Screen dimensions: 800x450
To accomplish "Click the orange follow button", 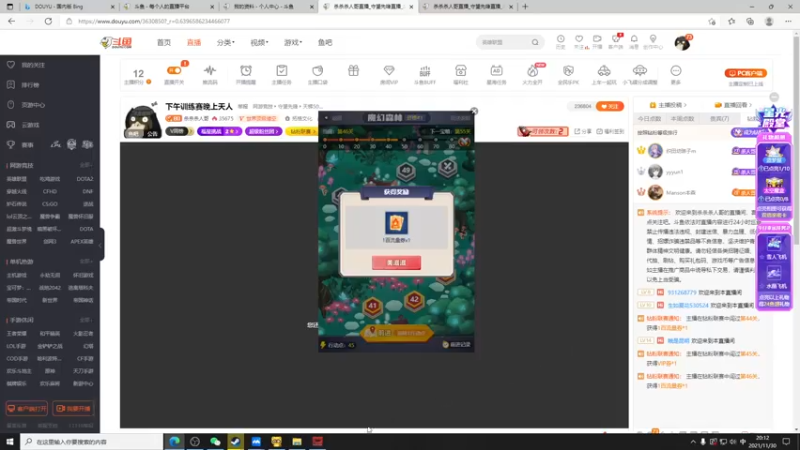I will pyautogui.click(x=610, y=106).
